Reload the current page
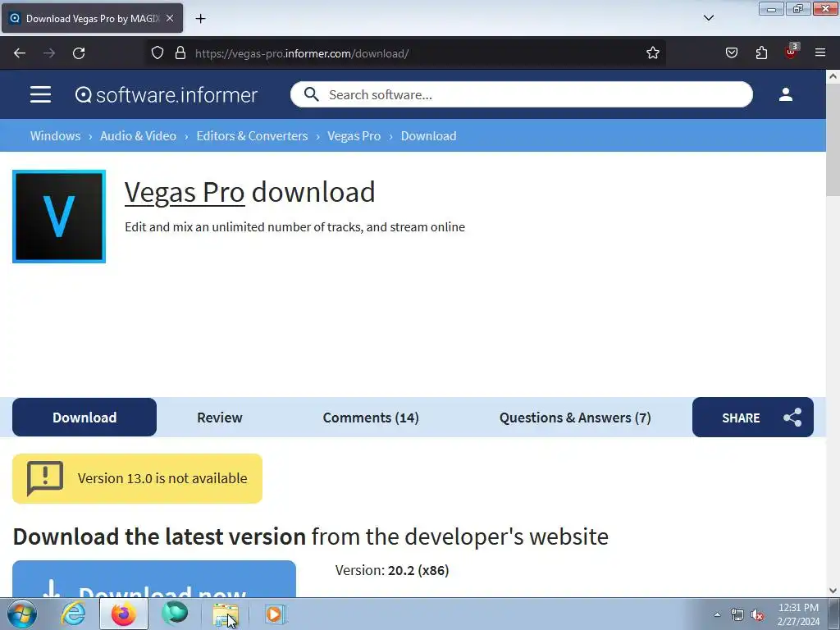Screen dimensions: 840x630 click(x=79, y=53)
